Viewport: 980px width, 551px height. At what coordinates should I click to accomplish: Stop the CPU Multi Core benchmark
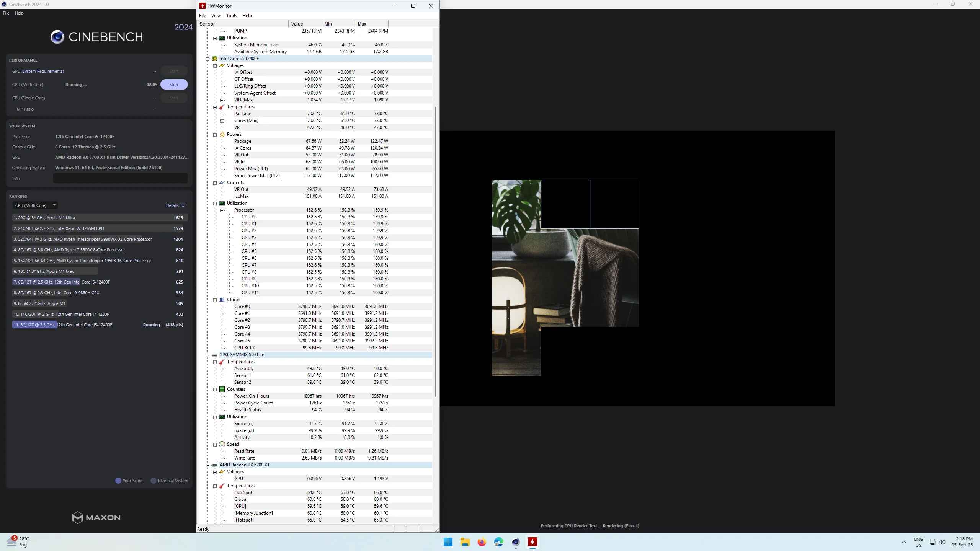[174, 85]
